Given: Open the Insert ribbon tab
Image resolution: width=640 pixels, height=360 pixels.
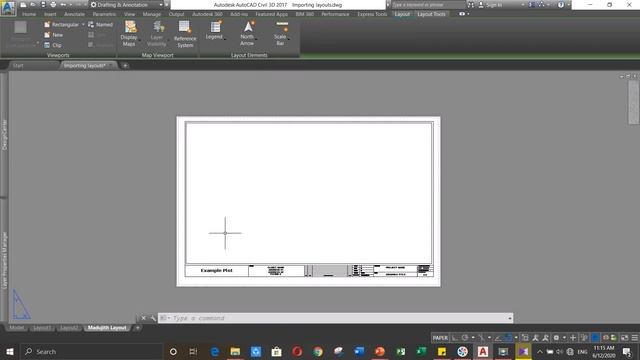Looking at the screenshot, I should click(50, 14).
